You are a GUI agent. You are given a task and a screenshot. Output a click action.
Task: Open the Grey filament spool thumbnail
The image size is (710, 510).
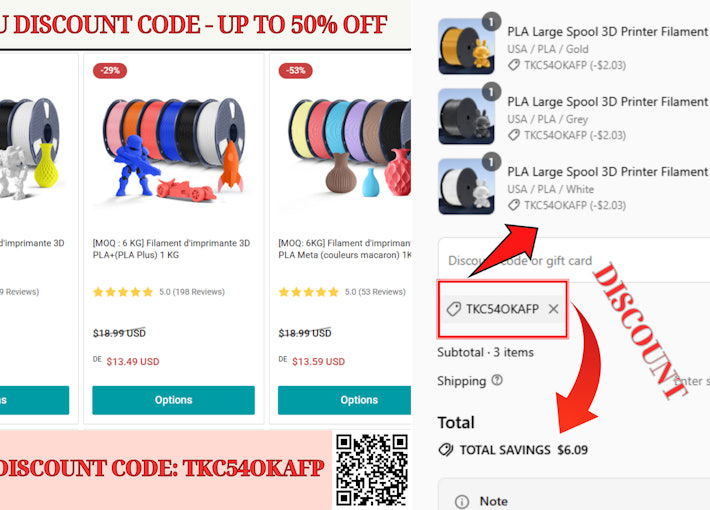[x=466, y=116]
